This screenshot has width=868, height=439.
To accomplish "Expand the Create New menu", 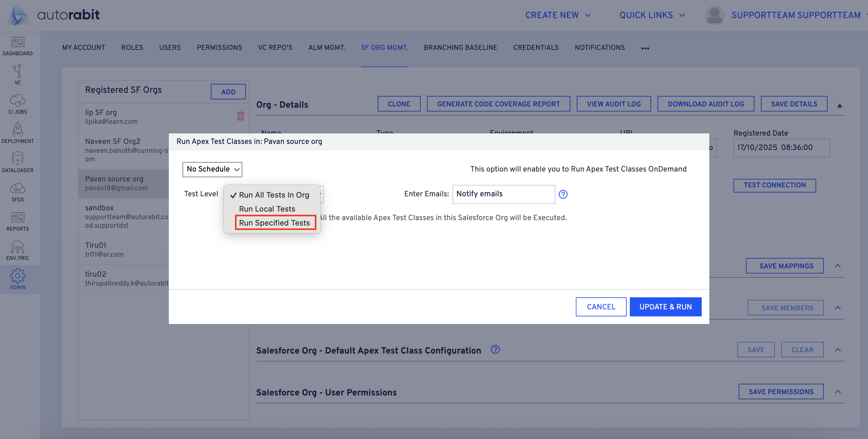I will coord(558,15).
